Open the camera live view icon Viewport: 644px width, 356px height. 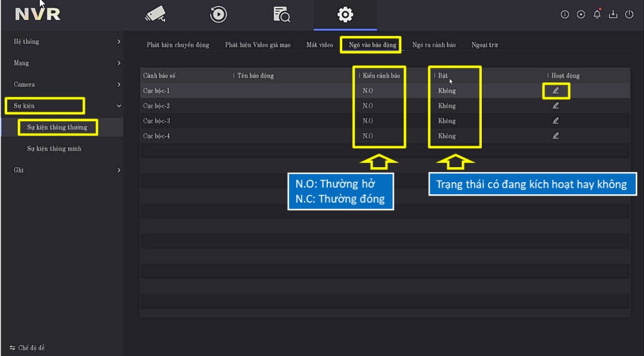(x=155, y=14)
